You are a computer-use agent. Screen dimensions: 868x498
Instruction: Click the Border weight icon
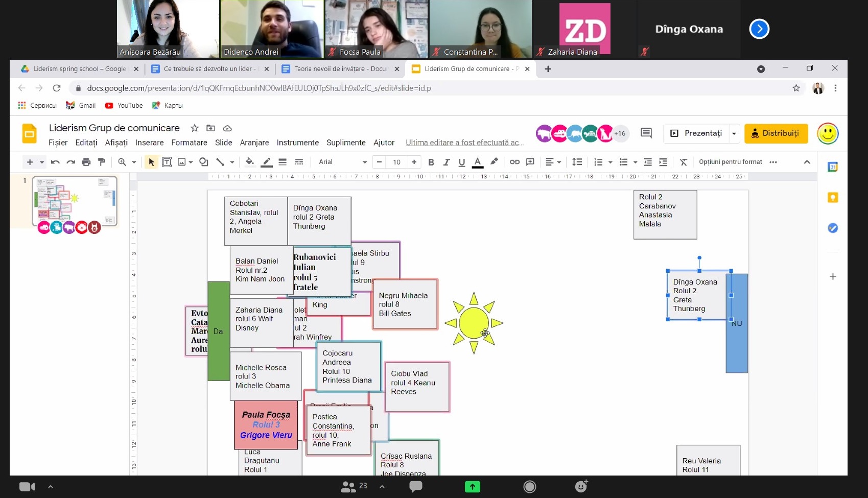click(283, 162)
